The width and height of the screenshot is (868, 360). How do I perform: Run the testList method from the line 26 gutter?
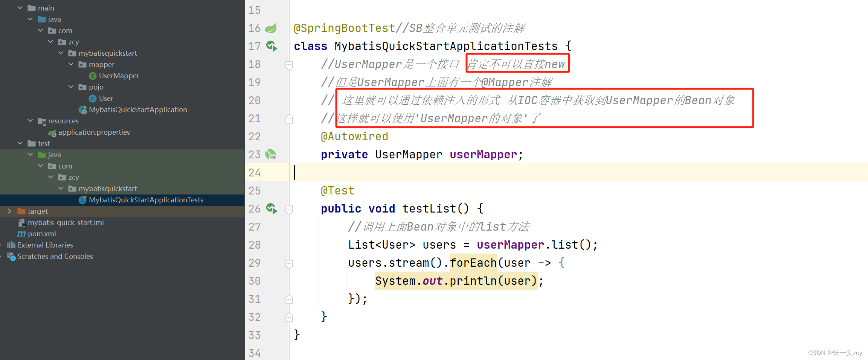pos(272,209)
